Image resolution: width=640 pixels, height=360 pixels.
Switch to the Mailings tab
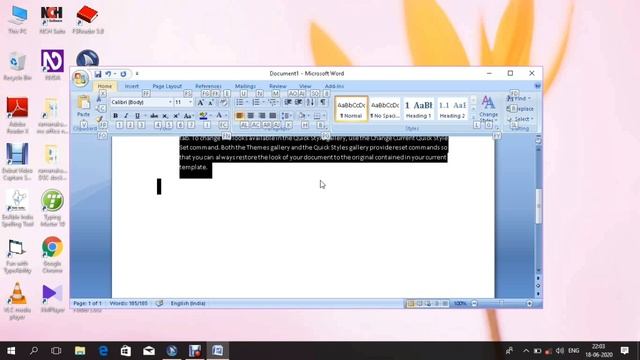[245, 86]
